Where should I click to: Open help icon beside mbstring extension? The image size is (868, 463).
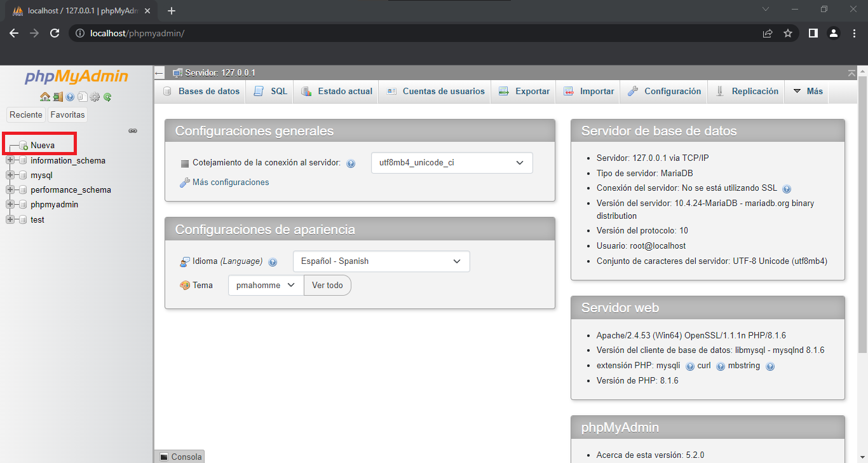(770, 366)
